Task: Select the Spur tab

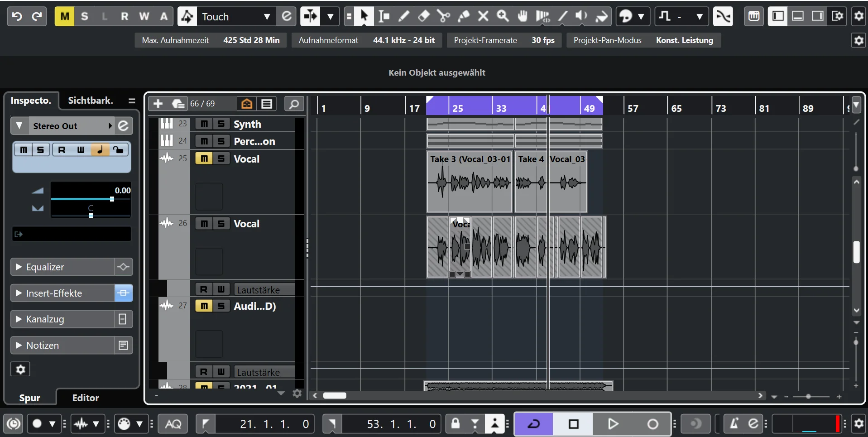Action: coord(30,398)
